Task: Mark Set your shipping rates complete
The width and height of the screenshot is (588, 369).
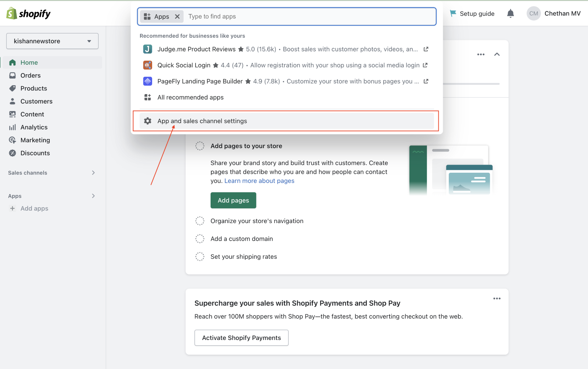Action: (x=200, y=257)
